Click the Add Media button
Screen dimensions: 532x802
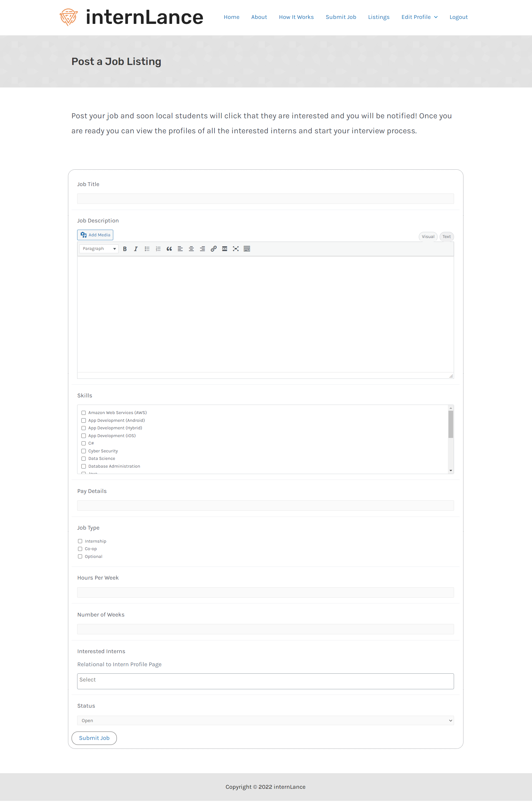pyautogui.click(x=95, y=235)
